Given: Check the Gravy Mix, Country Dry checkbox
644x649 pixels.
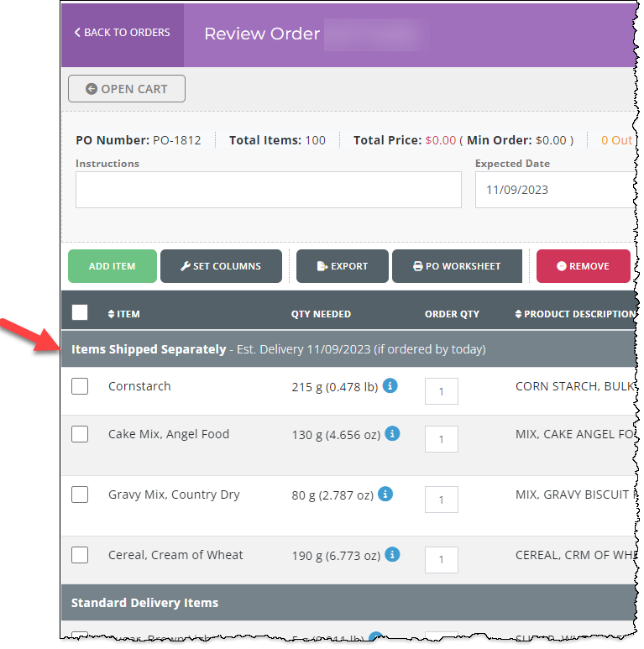Looking at the screenshot, I should pos(80,495).
